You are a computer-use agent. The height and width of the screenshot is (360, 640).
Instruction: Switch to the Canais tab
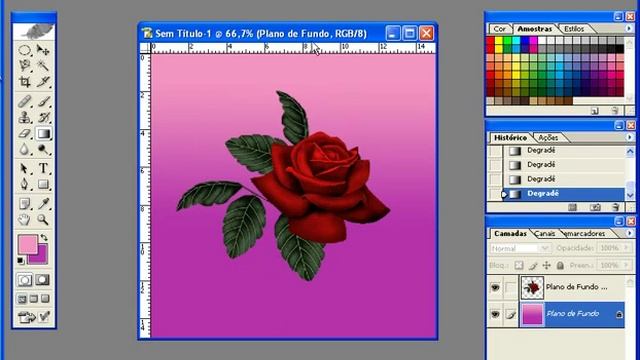[545, 233]
